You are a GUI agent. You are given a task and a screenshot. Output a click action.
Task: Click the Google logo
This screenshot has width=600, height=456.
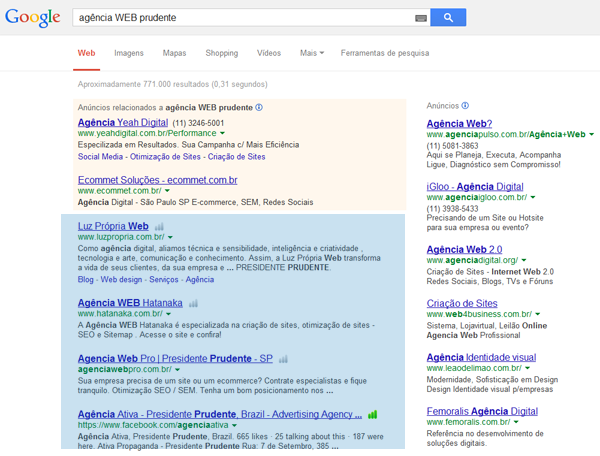click(33, 18)
